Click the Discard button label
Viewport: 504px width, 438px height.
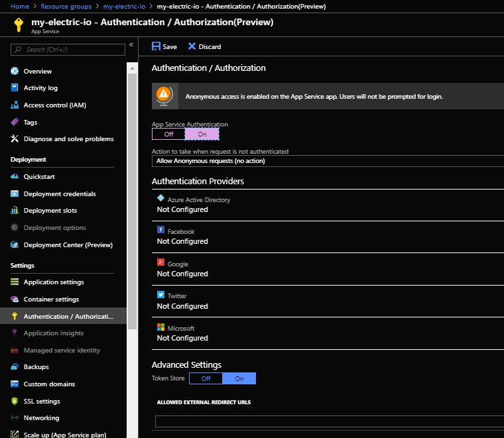[x=210, y=46]
